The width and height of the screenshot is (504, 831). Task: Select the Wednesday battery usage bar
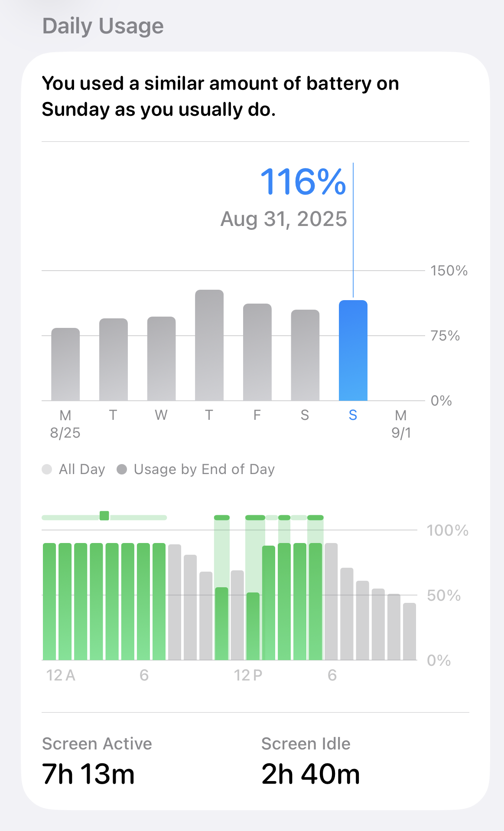161,359
